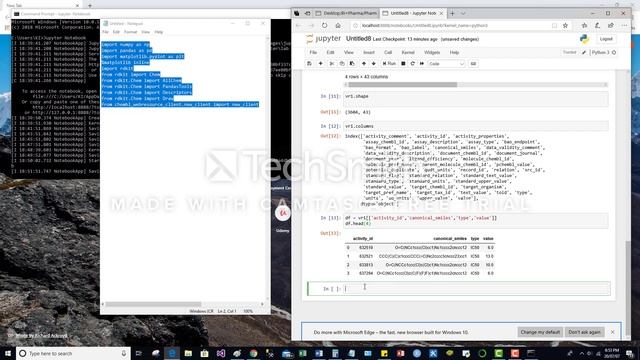Move the selected cell up
Image resolution: width=640 pixels, height=360 pixels.
364,64
